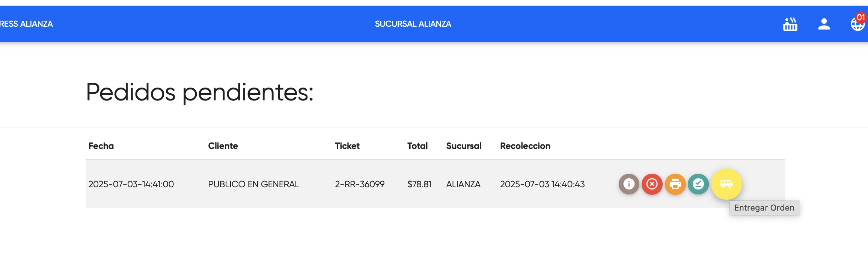Sort orders by the Cliente column header
This screenshot has width=868, height=273.
click(x=223, y=146)
